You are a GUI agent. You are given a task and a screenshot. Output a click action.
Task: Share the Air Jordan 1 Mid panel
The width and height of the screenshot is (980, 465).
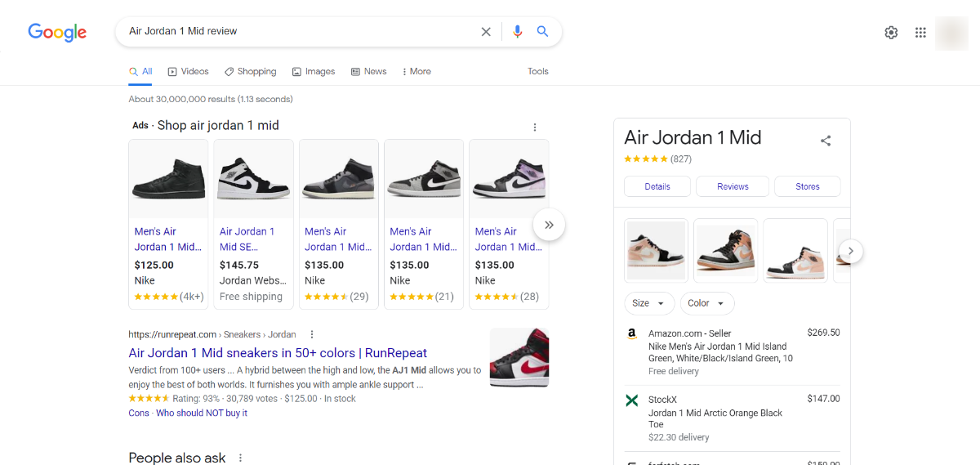[826, 141]
